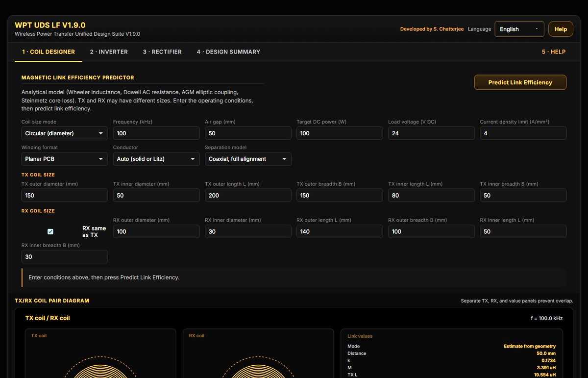
Task: Select the TX inner breadth B field
Action: click(523, 195)
